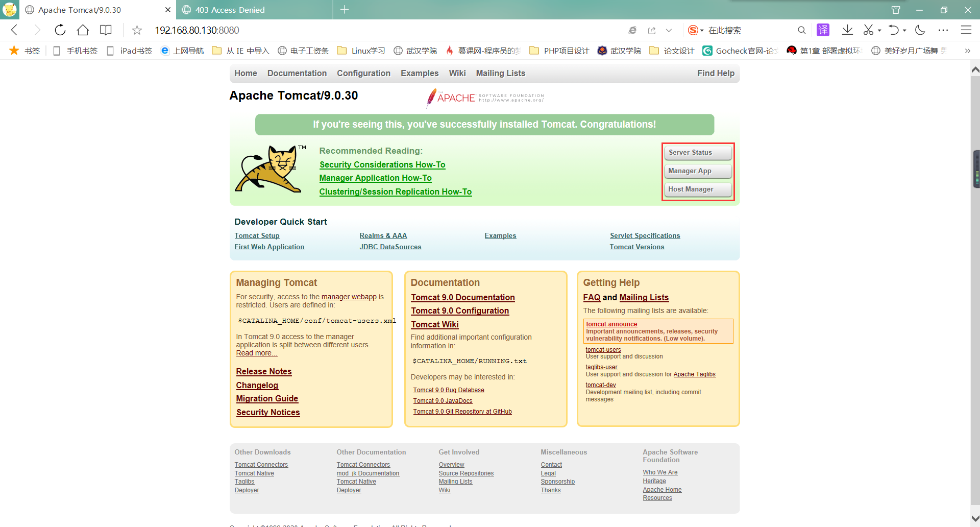The image size is (980, 527).
Task: Open the 书签 bookmarks star item
Action: coord(24,51)
